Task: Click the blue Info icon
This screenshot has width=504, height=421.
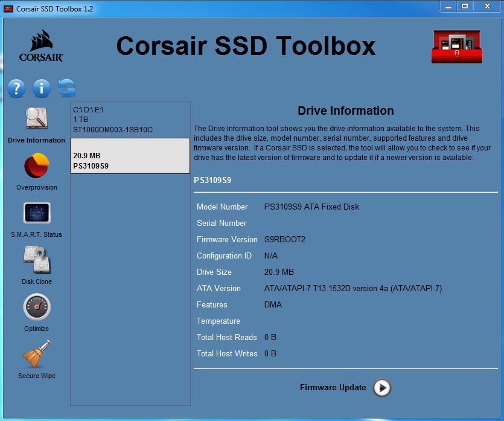Action: [x=42, y=88]
